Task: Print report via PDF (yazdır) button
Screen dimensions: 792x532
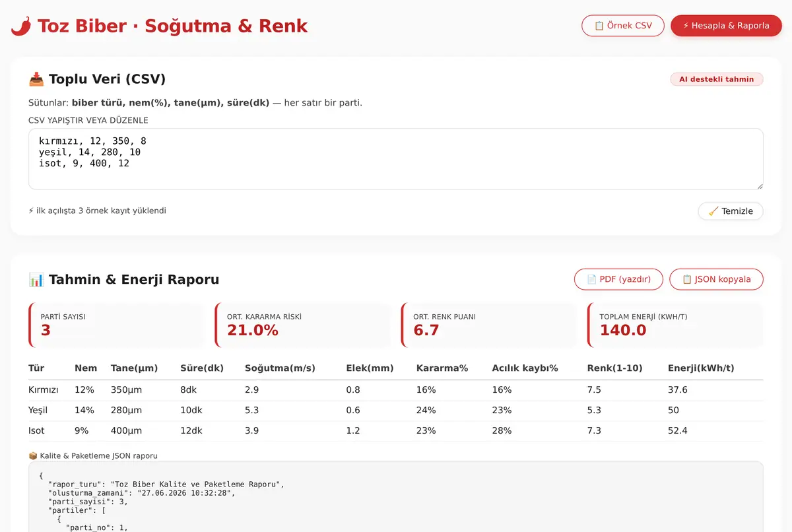Action: tap(618, 279)
